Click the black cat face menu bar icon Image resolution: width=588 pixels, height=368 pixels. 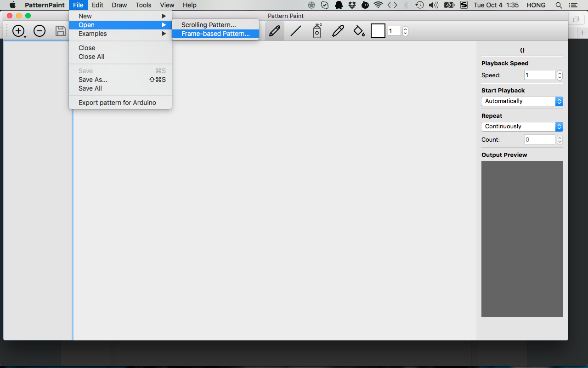[365, 5]
